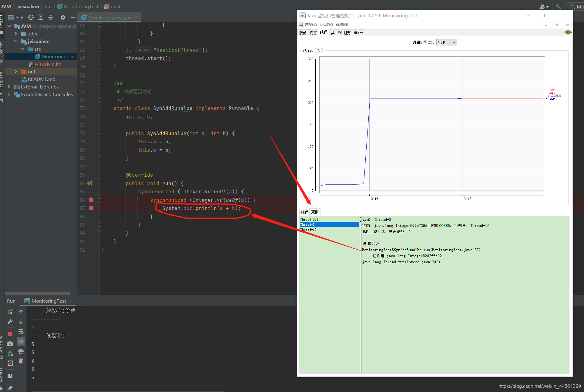
Task: Switch to the 内存 tab in JConsole
Action: click(313, 33)
